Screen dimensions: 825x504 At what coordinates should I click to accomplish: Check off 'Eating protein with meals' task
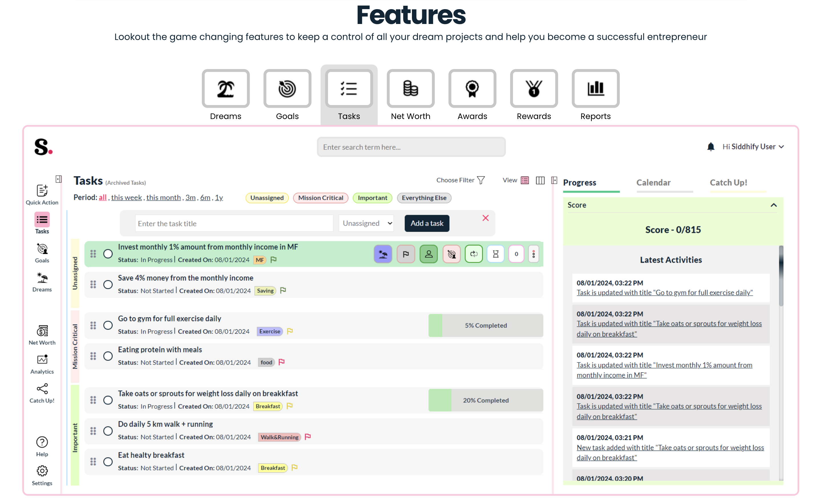[108, 356]
